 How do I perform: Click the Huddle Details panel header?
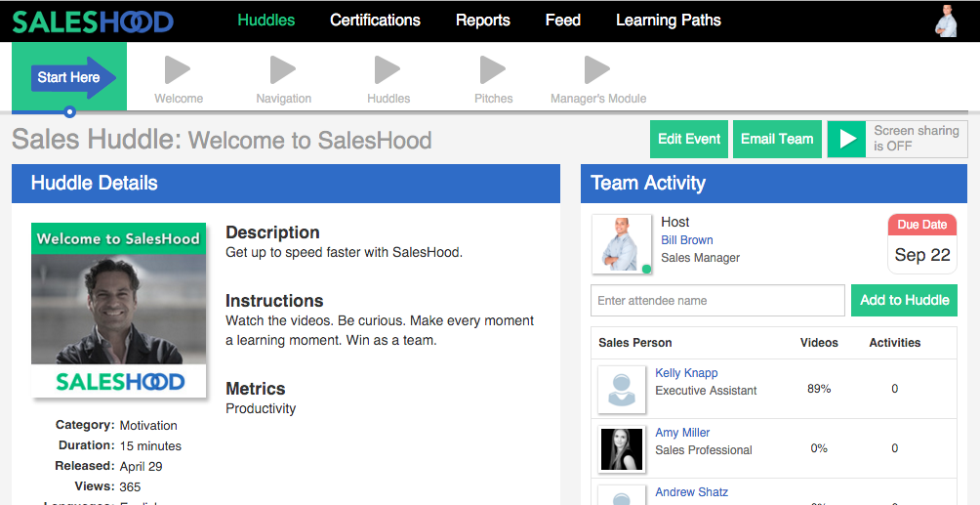286,184
